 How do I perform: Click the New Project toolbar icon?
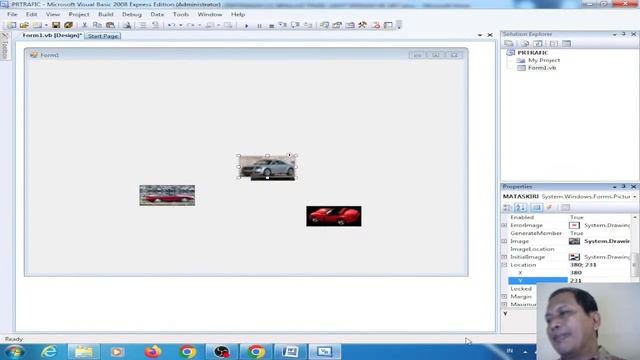[11, 25]
